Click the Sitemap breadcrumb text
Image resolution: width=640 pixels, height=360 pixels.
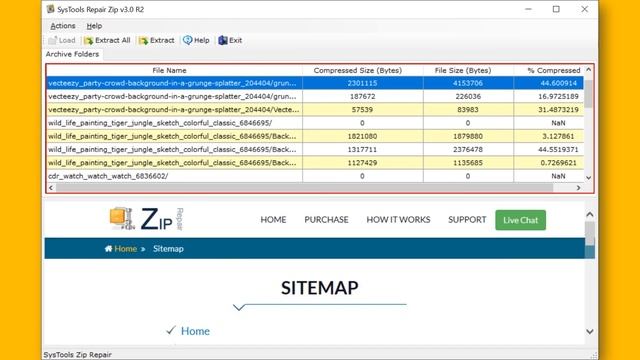pyautogui.click(x=168, y=249)
